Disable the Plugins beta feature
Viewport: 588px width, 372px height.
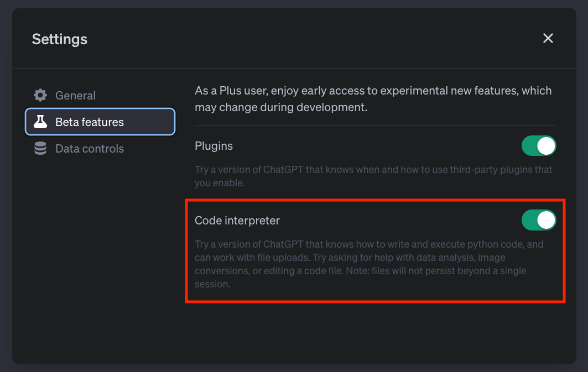[539, 146]
